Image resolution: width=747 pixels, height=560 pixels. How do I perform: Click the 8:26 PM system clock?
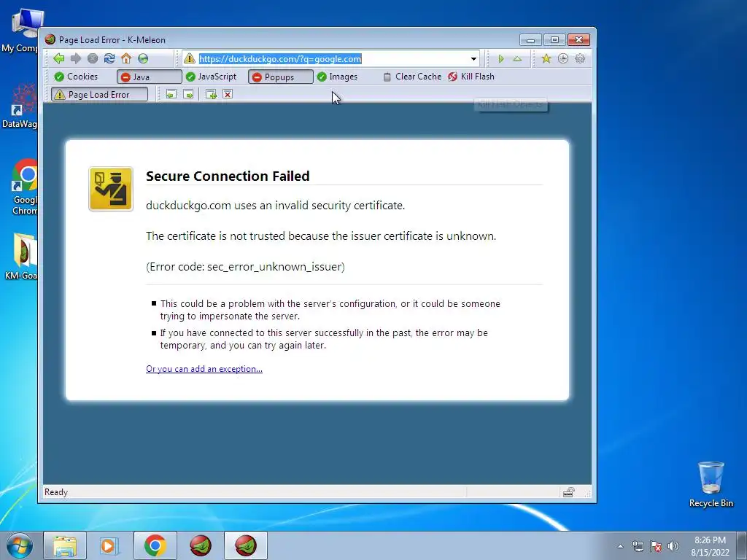tap(710, 546)
